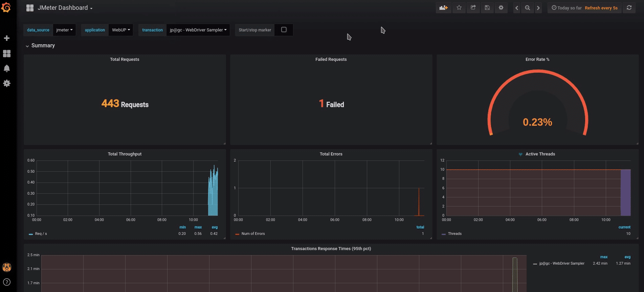Toggle Threads series in legend
This screenshot has width=644, height=292.
pyautogui.click(x=454, y=234)
